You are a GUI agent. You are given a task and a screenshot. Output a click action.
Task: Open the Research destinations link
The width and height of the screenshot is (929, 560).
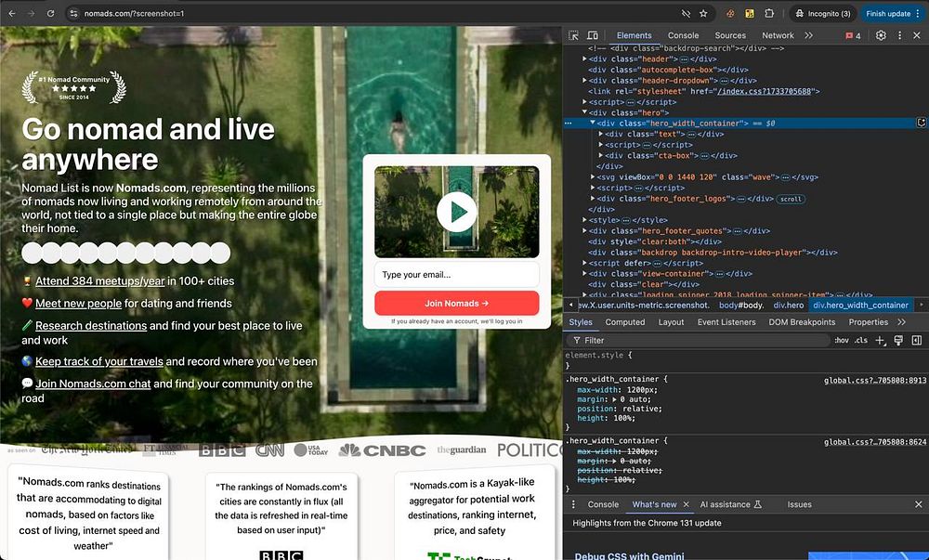[x=91, y=326]
